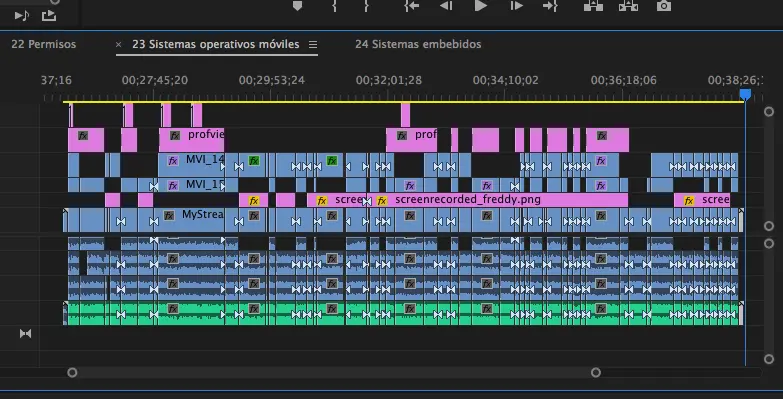Click the bottom handle of the audio tracks scrollbar
Image resolution: width=783 pixels, height=399 pixels.
pyautogui.click(x=769, y=359)
